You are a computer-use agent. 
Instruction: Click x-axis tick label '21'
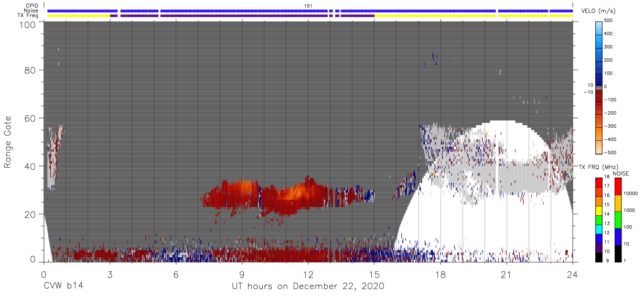507,274
